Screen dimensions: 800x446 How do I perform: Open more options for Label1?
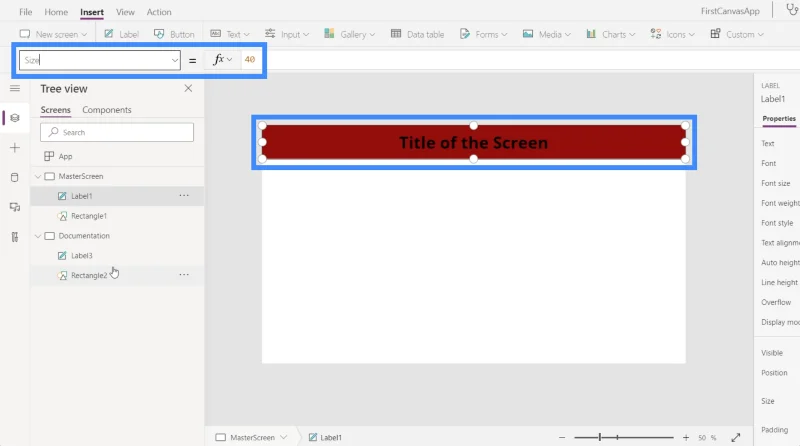pyautogui.click(x=184, y=195)
